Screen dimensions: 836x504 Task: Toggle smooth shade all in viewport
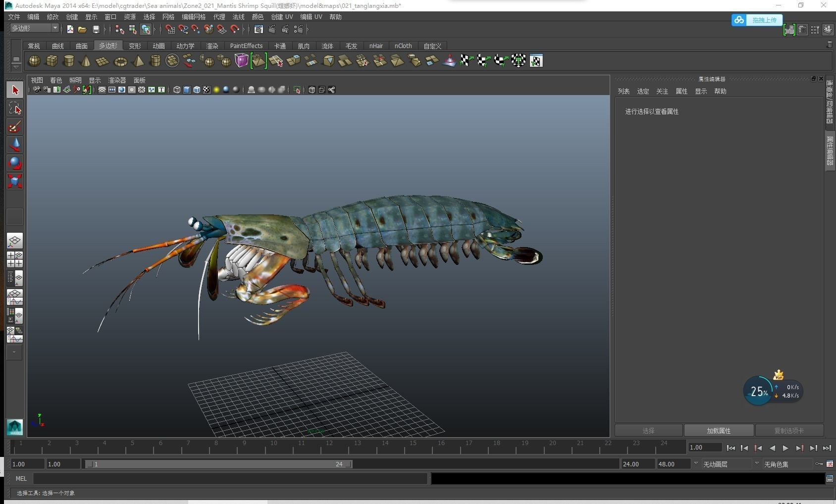tap(187, 90)
